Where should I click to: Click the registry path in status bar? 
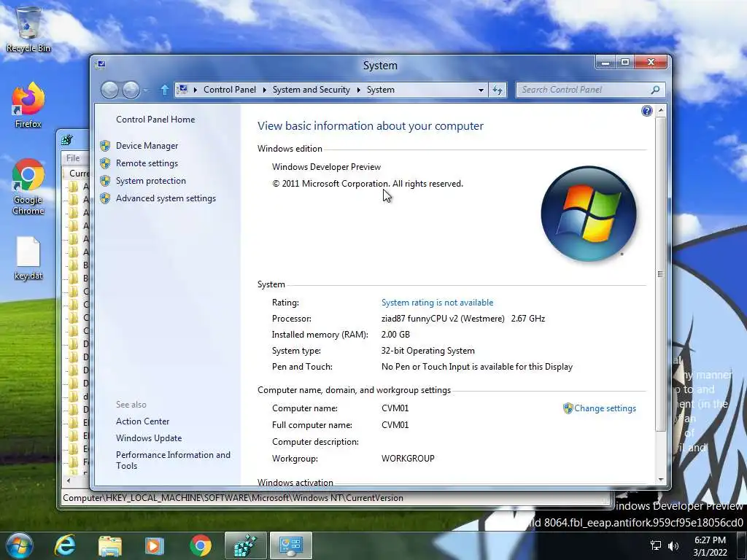coord(233,498)
